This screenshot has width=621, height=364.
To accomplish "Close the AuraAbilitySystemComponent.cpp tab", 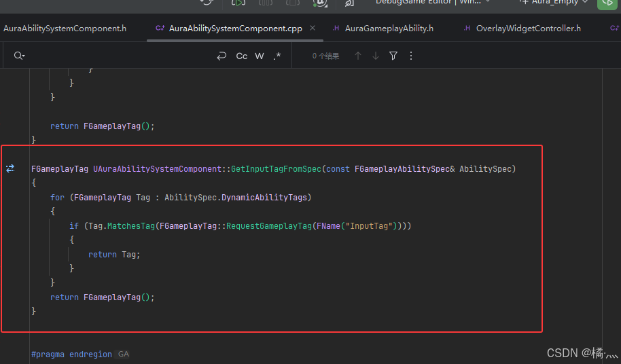I will click(313, 28).
